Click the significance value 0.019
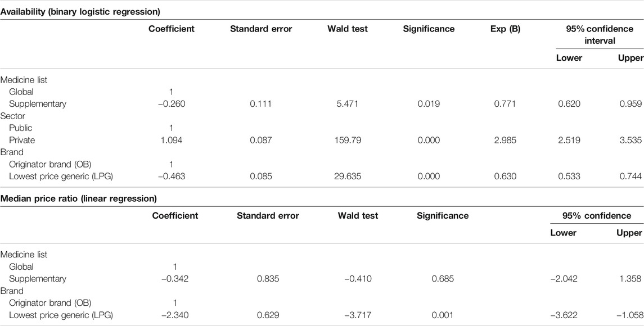 click(x=429, y=104)
